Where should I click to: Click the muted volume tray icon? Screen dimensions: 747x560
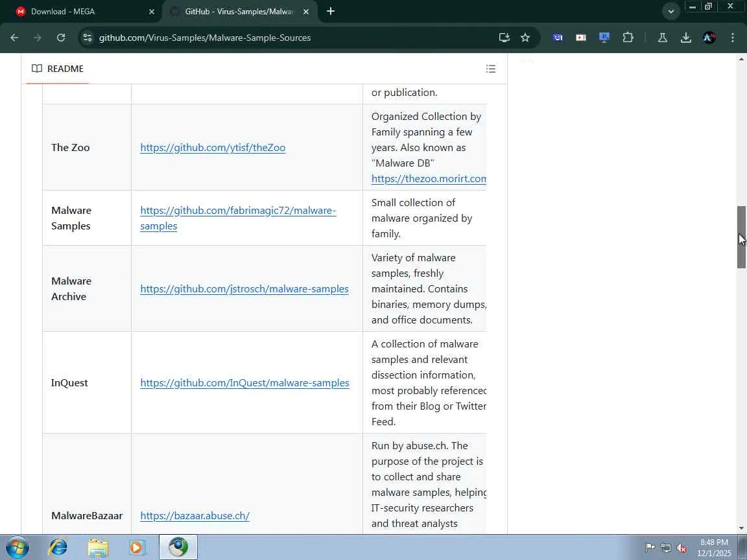click(682, 548)
